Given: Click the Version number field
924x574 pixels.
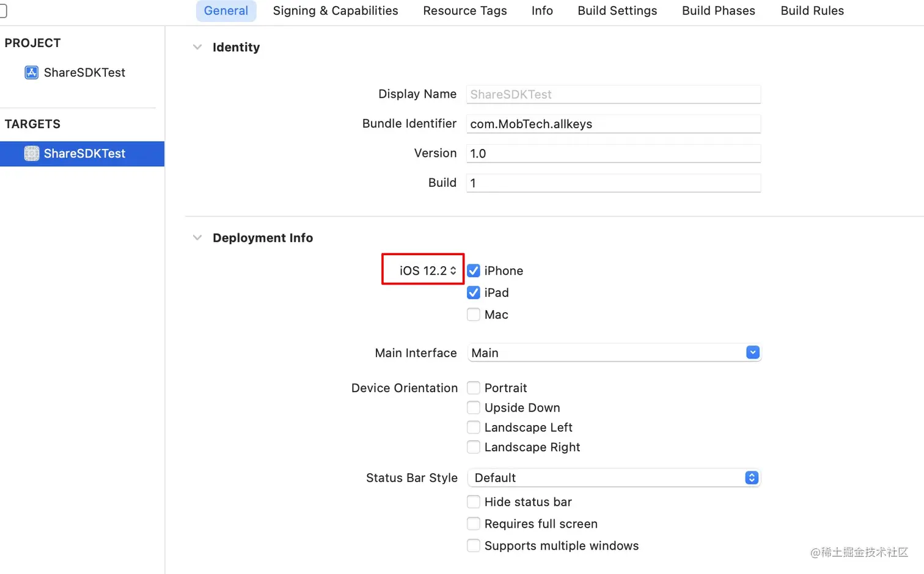Looking at the screenshot, I should (x=614, y=153).
